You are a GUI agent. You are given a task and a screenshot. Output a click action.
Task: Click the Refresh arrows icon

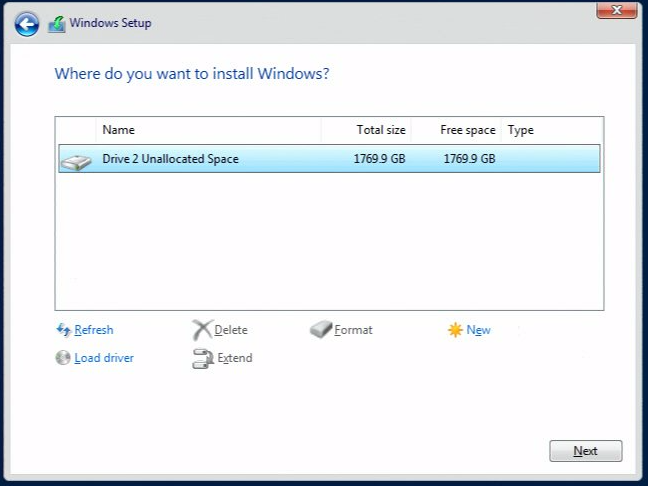tap(63, 330)
